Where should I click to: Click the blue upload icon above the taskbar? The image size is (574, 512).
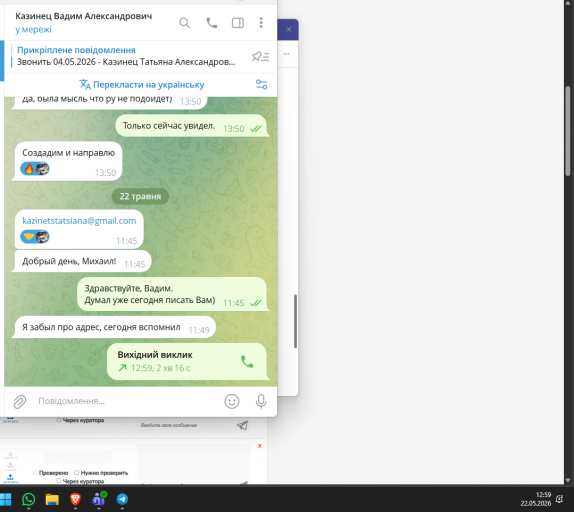[10, 477]
